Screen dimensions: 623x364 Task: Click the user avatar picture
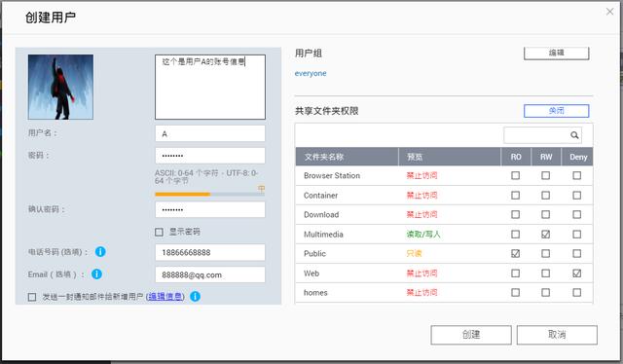point(60,87)
